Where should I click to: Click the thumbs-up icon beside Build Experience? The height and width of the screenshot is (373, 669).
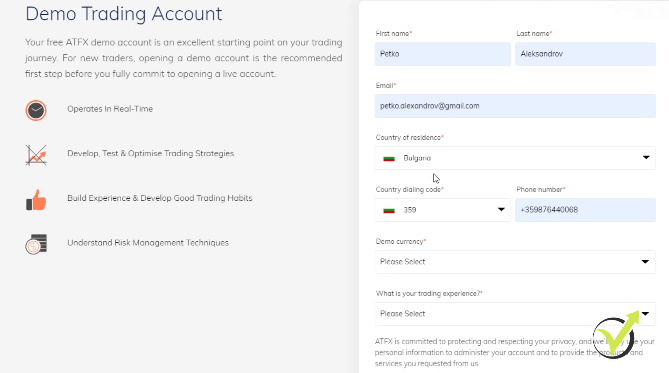[x=36, y=200]
